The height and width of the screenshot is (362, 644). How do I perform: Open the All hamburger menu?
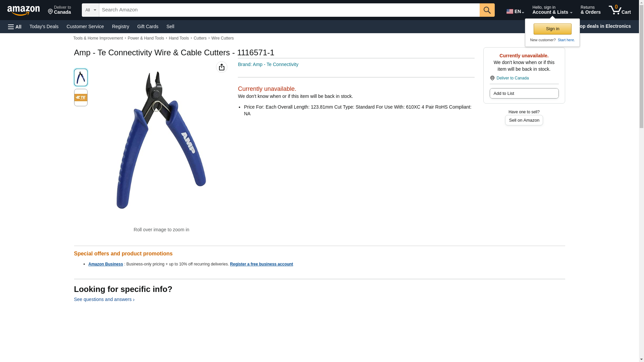pos(15,27)
